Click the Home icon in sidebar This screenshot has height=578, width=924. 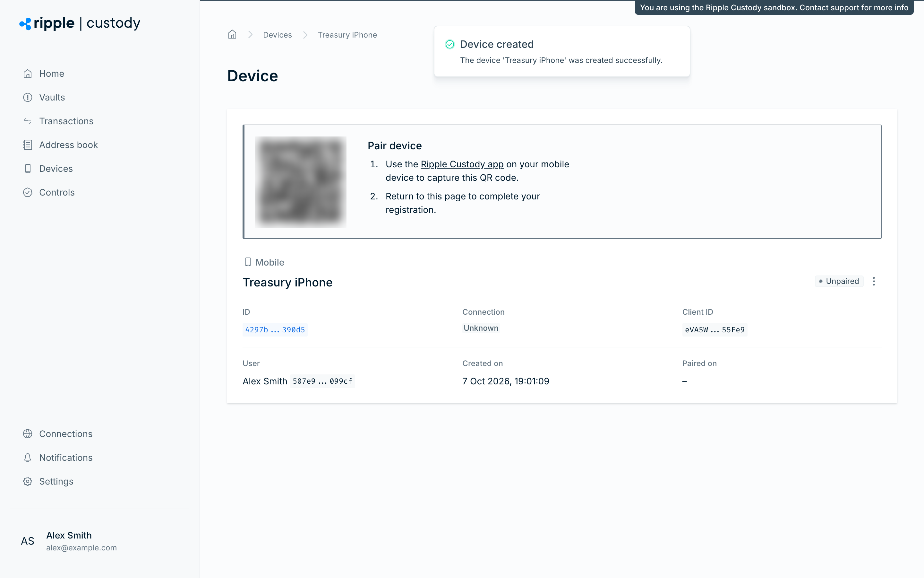coord(28,74)
